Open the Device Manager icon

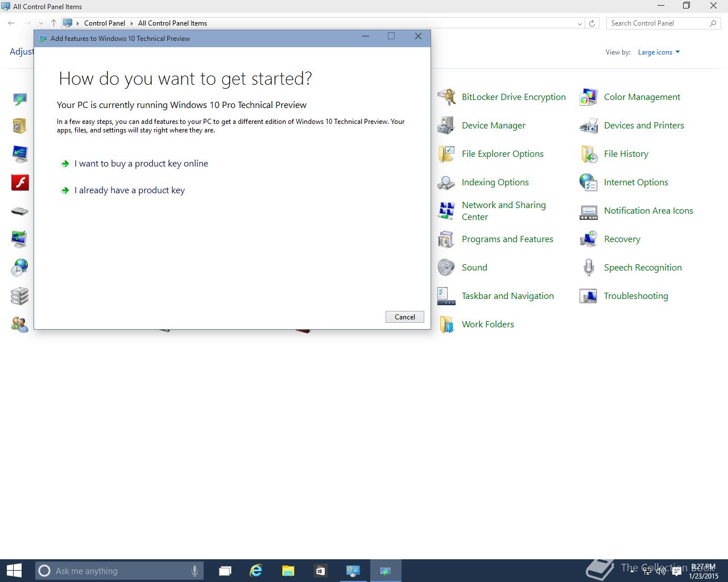tap(446, 126)
